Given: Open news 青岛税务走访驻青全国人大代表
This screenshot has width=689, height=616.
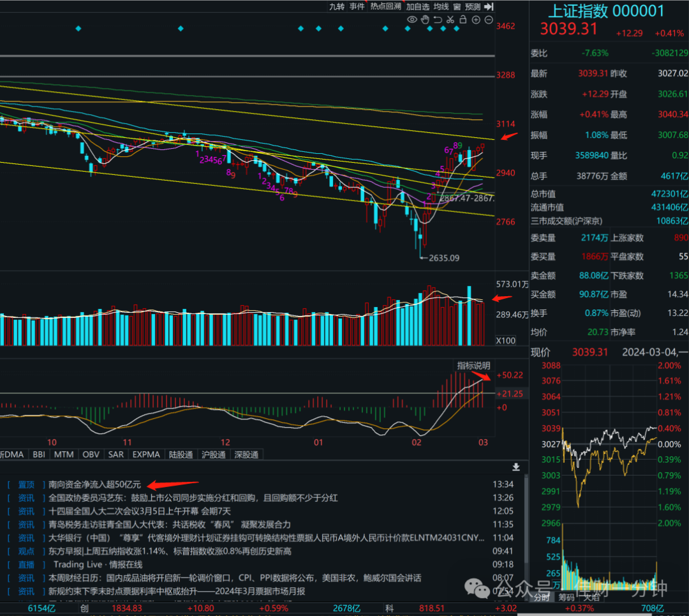Looking at the screenshot, I should coord(169,525).
